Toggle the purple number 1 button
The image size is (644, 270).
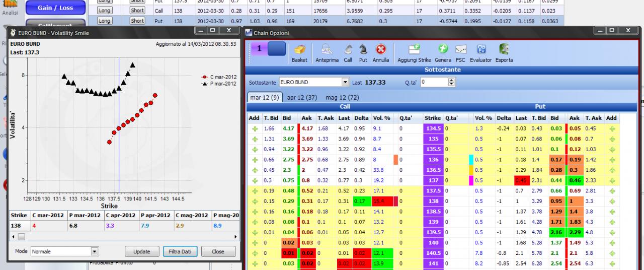[259, 49]
